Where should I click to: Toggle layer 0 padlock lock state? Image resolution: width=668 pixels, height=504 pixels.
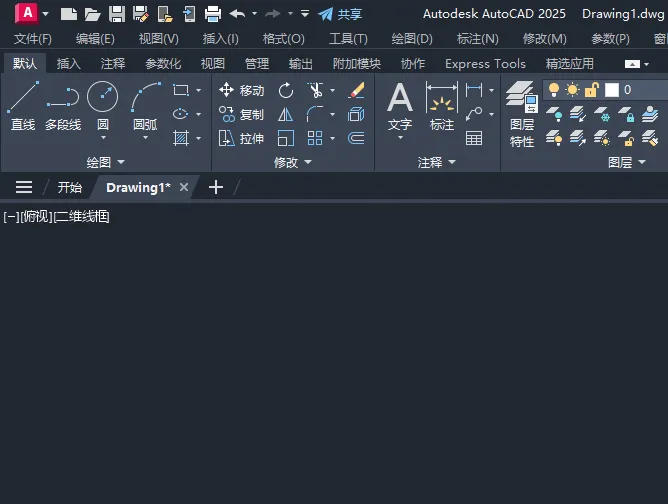coord(591,90)
